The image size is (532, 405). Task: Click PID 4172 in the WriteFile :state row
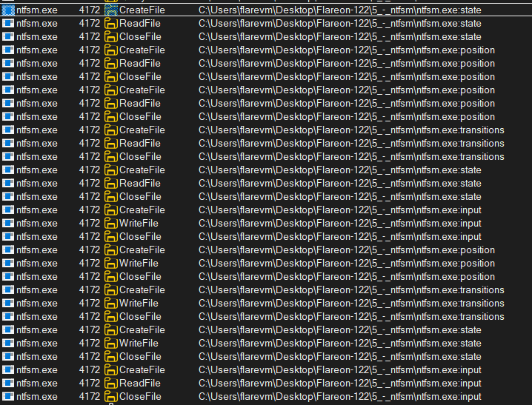pyautogui.click(x=89, y=344)
